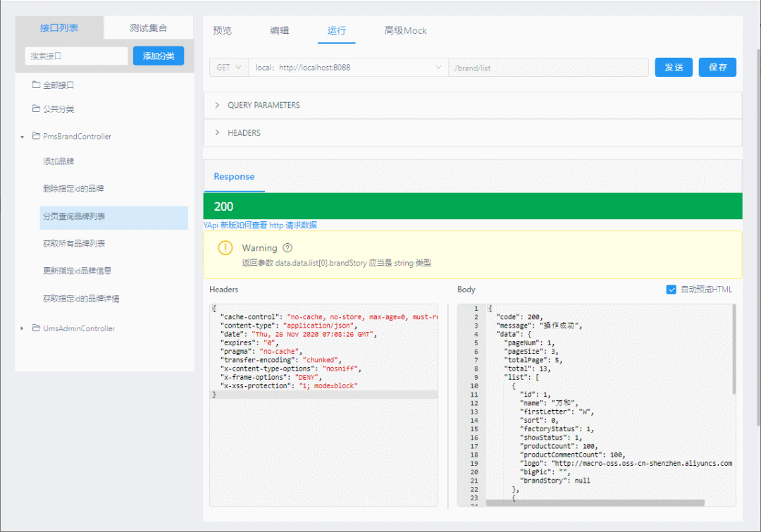
Task: Click the 添加分类 button
Action: point(159,56)
